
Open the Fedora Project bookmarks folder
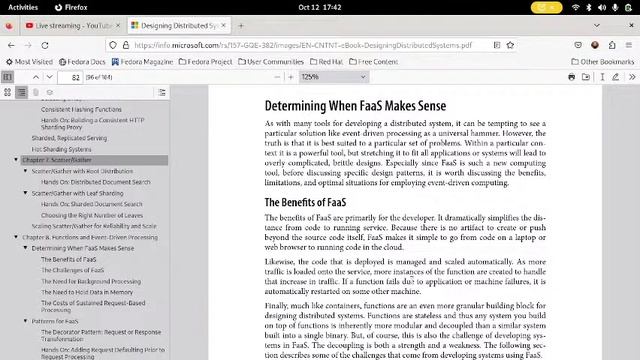click(205, 62)
